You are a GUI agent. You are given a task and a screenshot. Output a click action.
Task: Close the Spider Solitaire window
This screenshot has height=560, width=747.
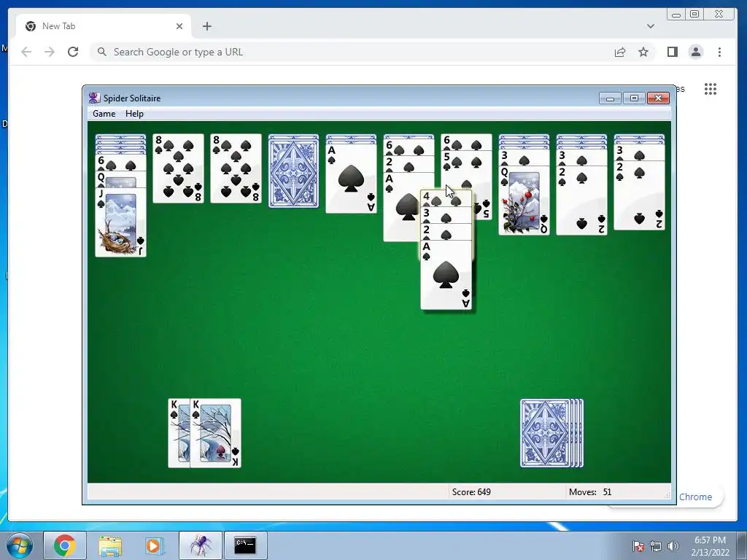pos(659,98)
